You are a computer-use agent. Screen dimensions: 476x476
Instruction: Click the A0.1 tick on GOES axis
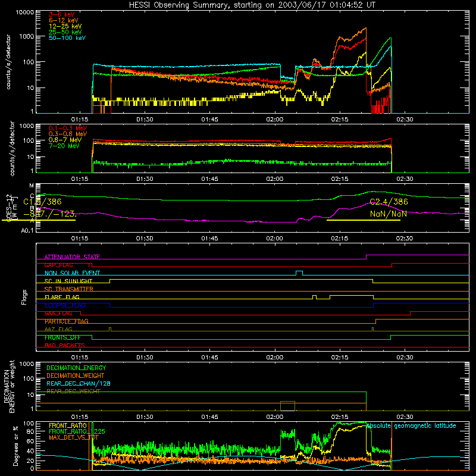tap(27, 231)
